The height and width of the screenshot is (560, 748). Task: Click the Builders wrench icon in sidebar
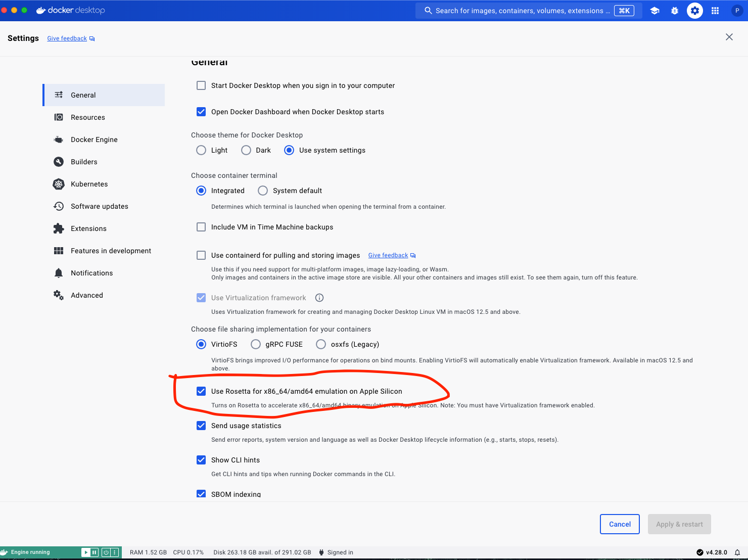coord(59,162)
